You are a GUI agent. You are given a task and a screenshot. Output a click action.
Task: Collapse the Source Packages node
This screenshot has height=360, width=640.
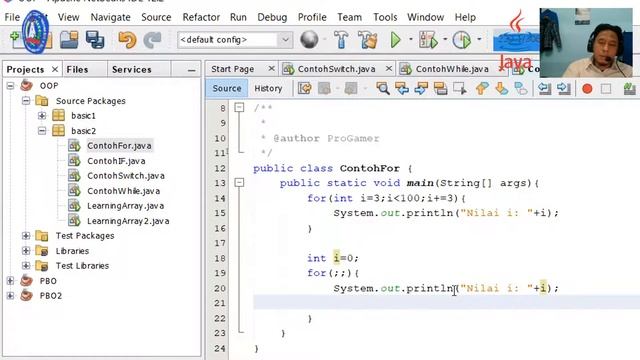tap(26, 100)
